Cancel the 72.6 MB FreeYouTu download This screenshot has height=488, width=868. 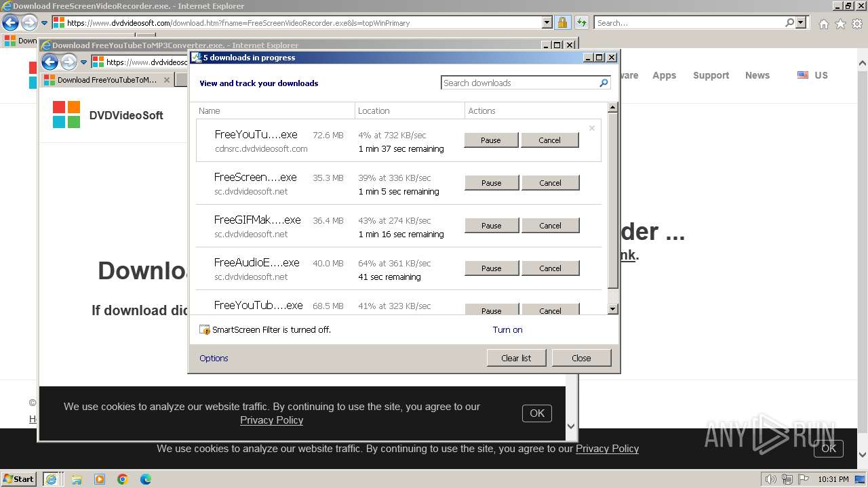point(550,140)
